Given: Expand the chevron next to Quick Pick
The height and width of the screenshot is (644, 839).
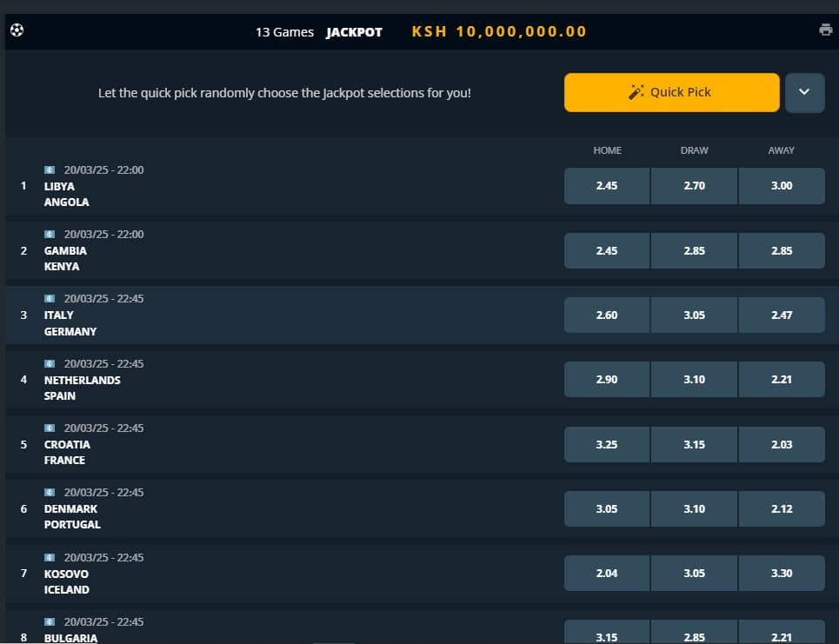Looking at the screenshot, I should click(804, 92).
